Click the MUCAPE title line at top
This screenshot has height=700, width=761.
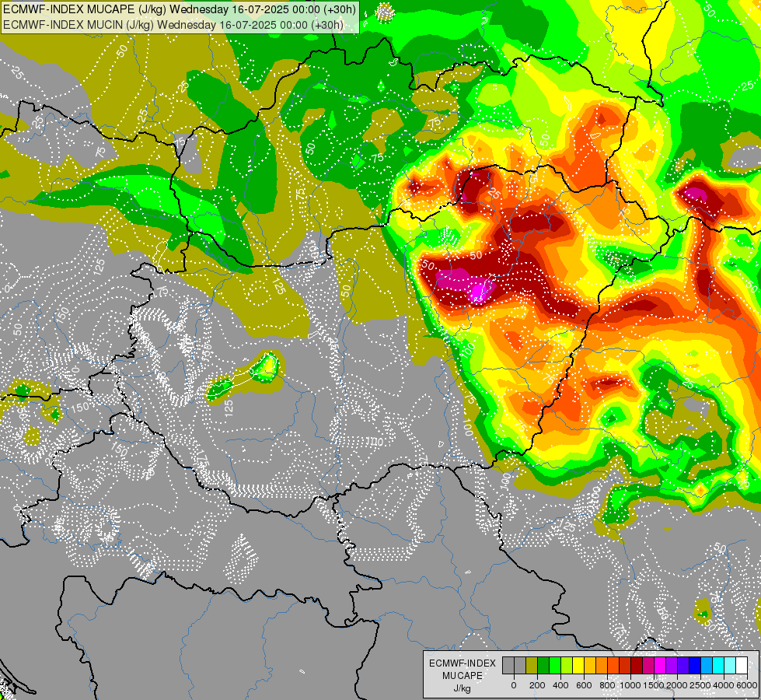180,9
